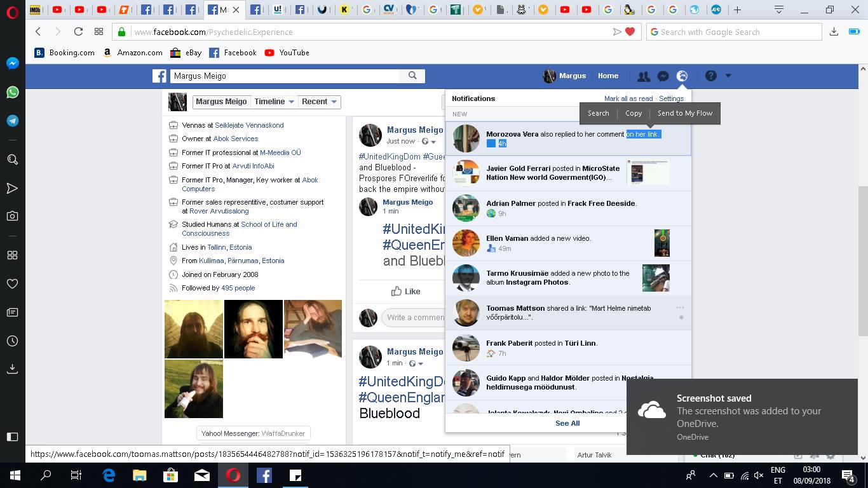Click the Google search field
Screen dimensions: 868x488
(x=735, y=32)
